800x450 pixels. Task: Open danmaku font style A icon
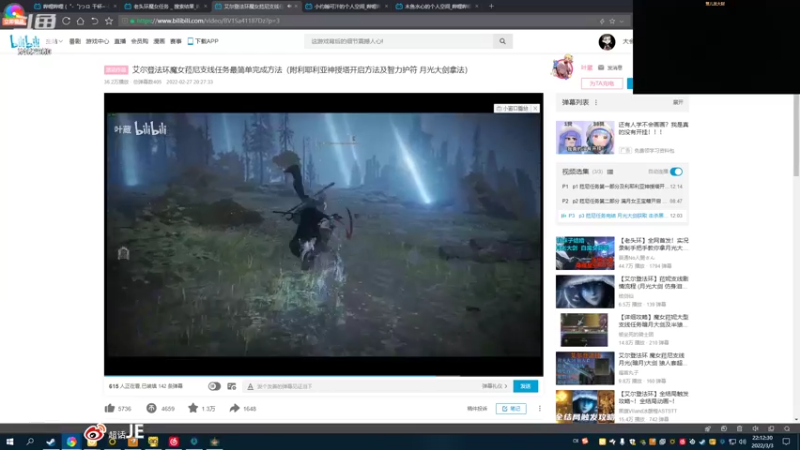tap(250, 386)
